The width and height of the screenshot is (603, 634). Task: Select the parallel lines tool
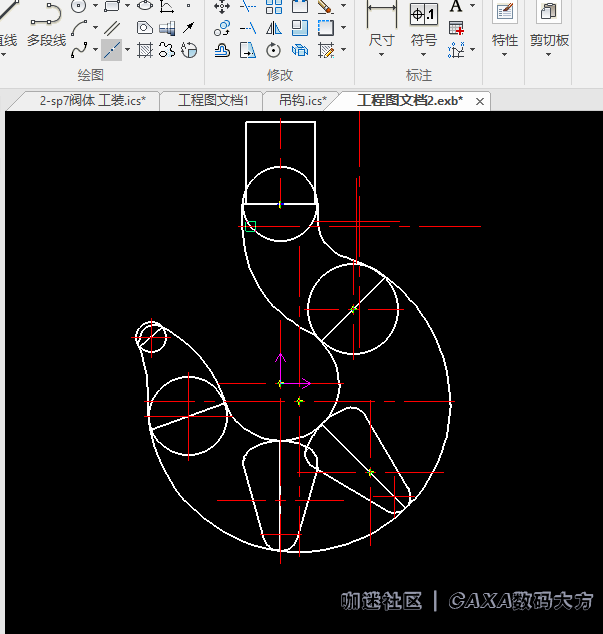click(111, 28)
